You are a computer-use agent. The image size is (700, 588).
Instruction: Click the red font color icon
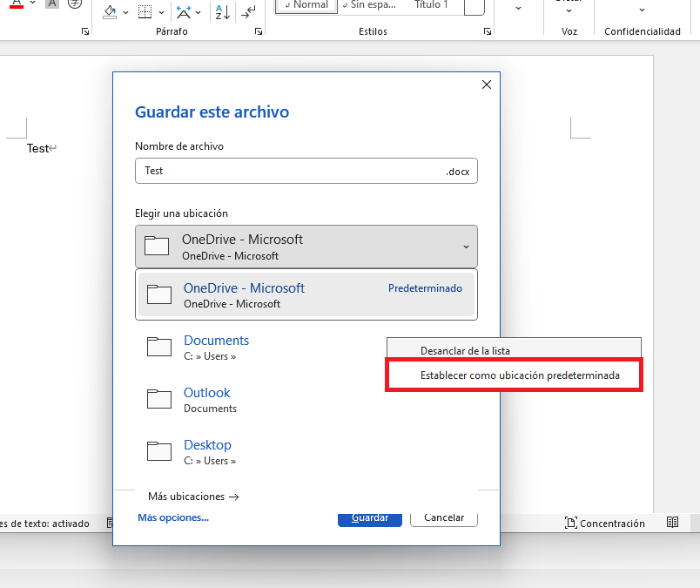click(17, 4)
